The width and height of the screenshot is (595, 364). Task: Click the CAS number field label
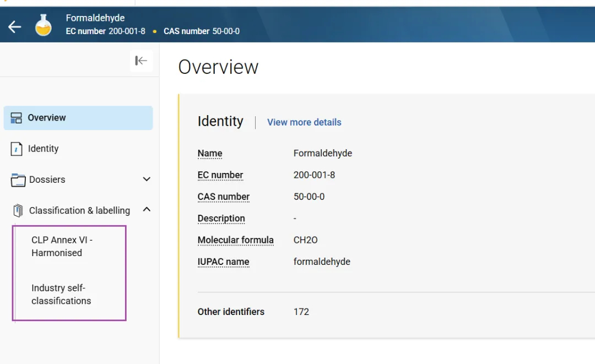point(224,197)
